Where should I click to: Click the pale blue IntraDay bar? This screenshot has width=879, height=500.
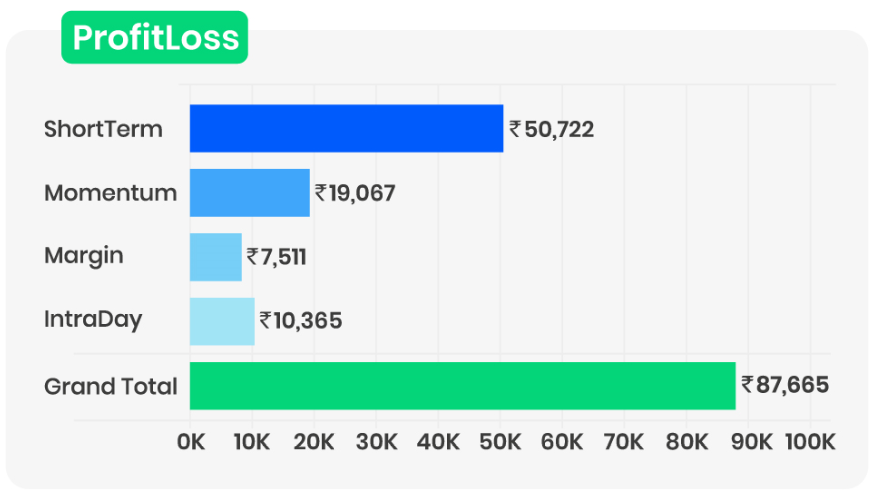(x=222, y=321)
